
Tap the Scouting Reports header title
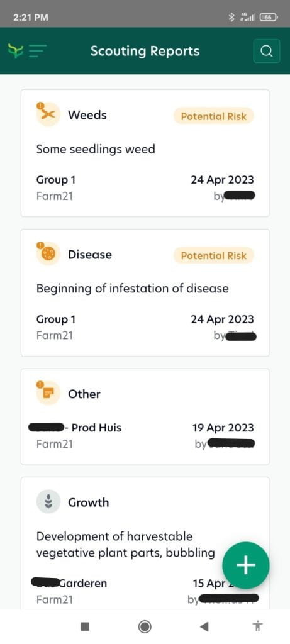click(x=145, y=51)
